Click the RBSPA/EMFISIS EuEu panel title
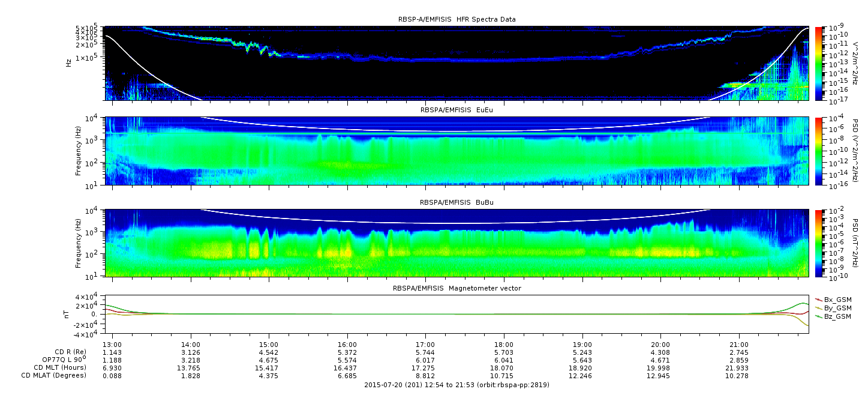The height and width of the screenshot is (395, 868). [x=457, y=110]
